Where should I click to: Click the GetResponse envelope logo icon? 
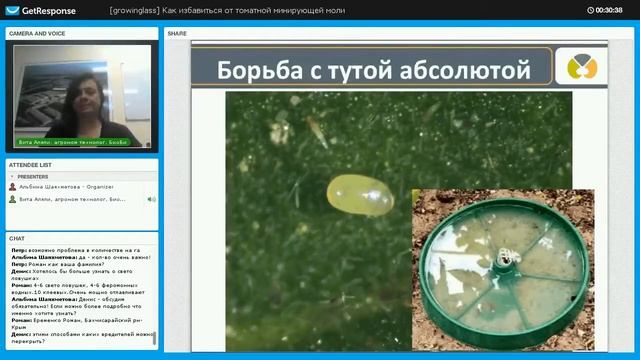tap(12, 11)
